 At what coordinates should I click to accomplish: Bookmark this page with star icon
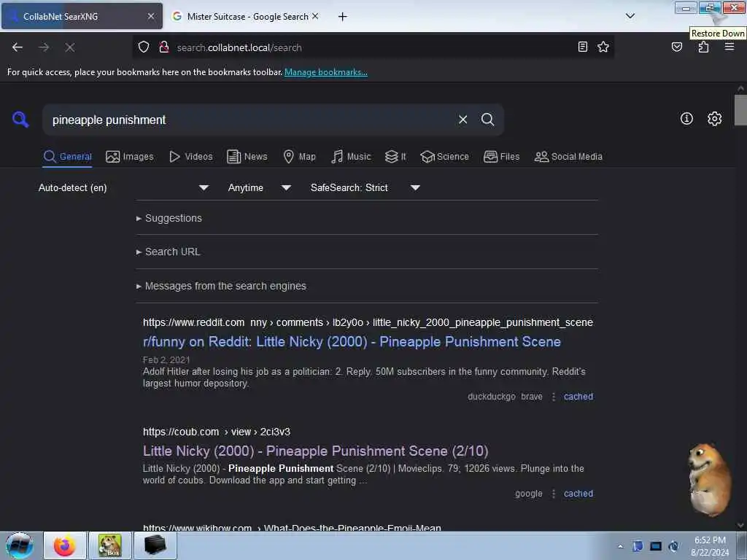pos(603,47)
